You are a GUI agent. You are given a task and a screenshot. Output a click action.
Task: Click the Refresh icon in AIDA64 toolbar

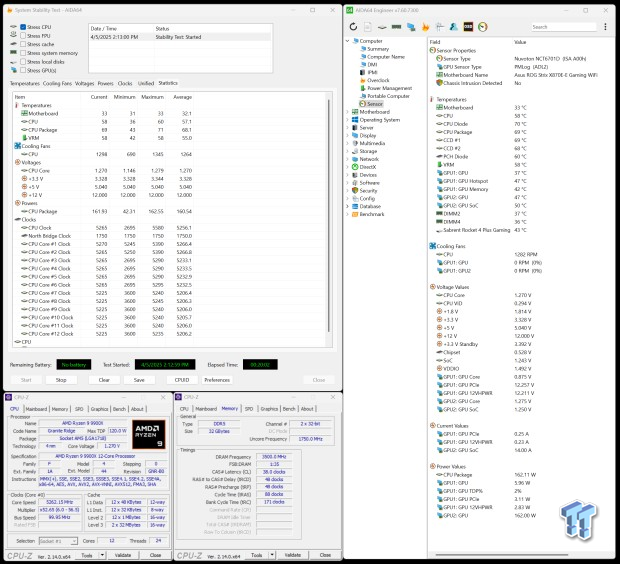tap(353, 26)
